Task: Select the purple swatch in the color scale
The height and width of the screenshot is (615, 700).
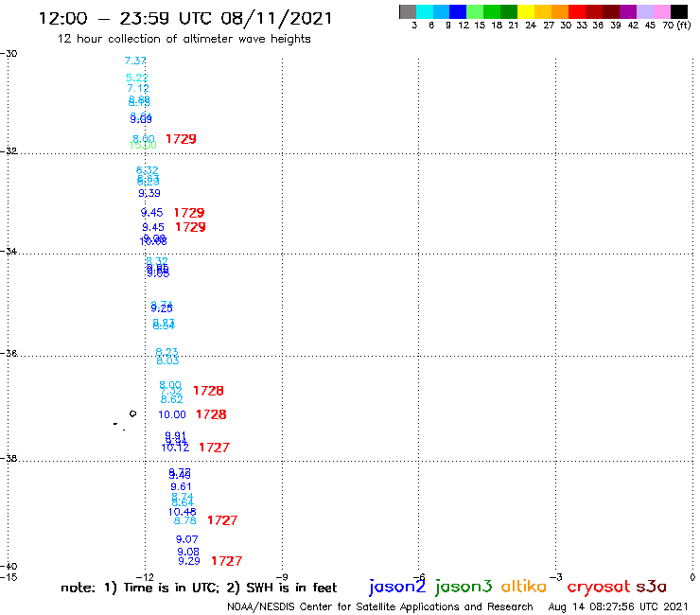Action: pyautogui.click(x=628, y=11)
